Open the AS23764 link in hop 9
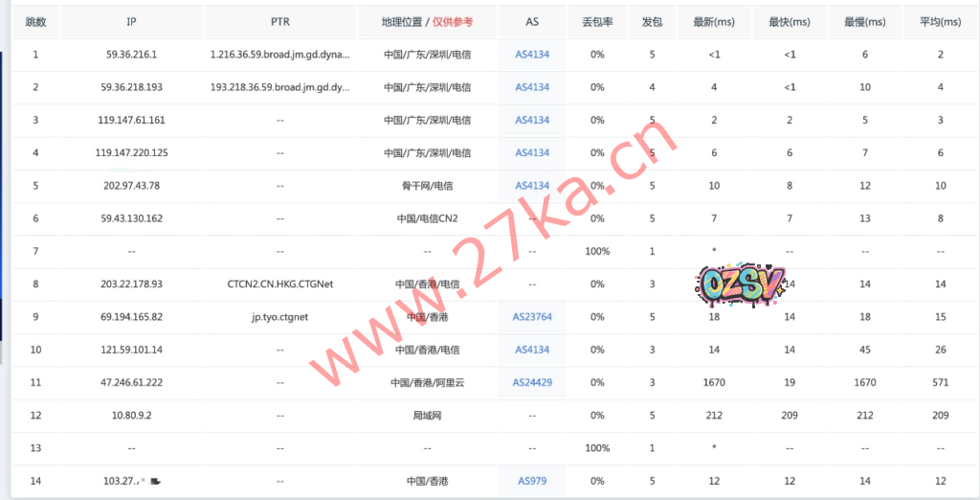 click(x=532, y=317)
